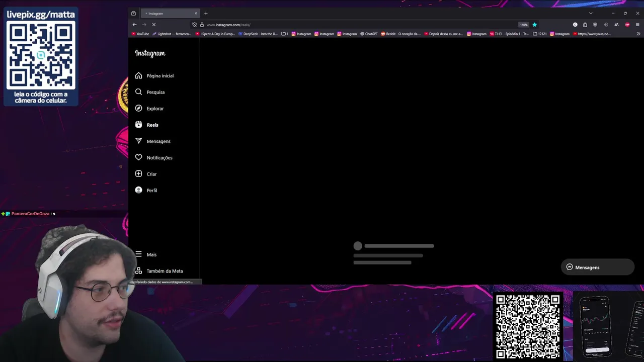This screenshot has width=644, height=362.
Task: Open Mensagens in the sidebar
Action: (153, 141)
